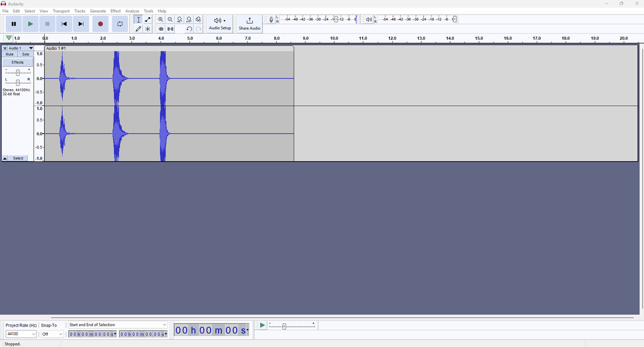
Task: Open the Tools menu
Action: tap(149, 11)
